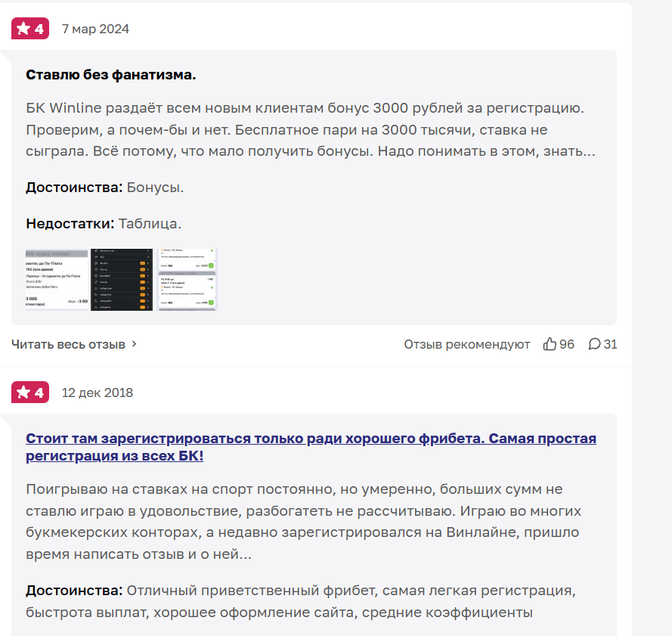Expand the full review via Читать весь отзыв
The width and height of the screenshot is (672, 636).
pos(67,343)
